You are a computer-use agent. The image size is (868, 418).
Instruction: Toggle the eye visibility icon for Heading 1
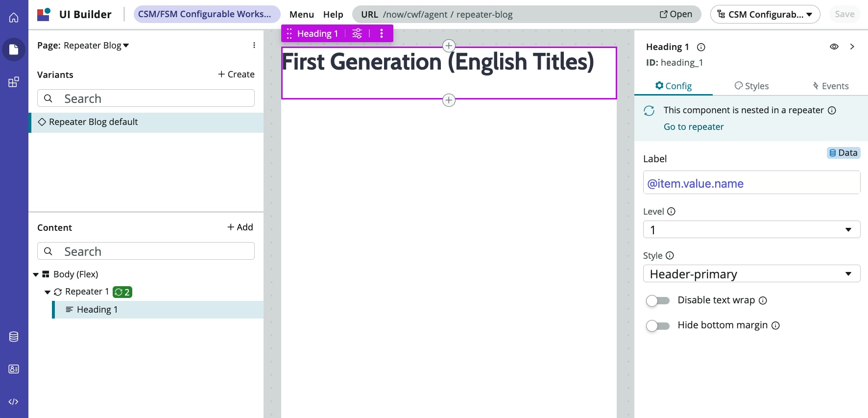(x=834, y=47)
